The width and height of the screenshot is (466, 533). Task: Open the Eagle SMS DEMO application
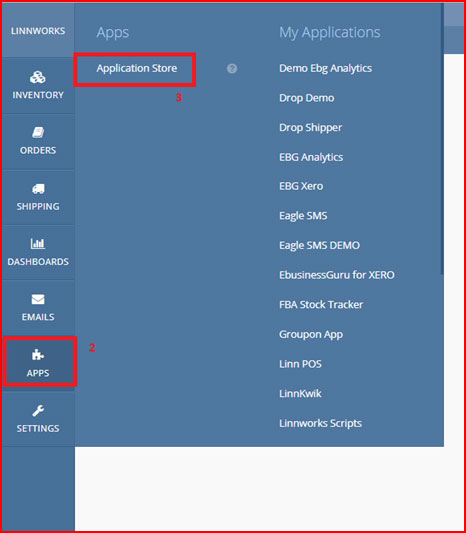[319, 245]
